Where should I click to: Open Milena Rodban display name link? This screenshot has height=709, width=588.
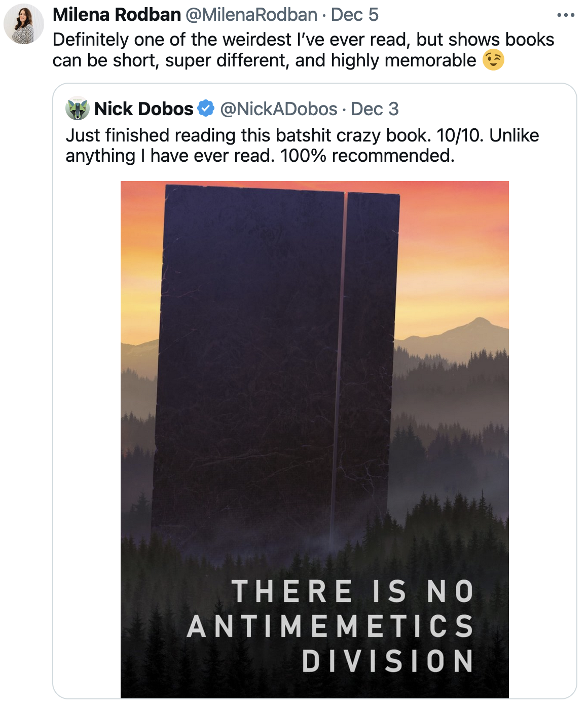[x=117, y=15]
